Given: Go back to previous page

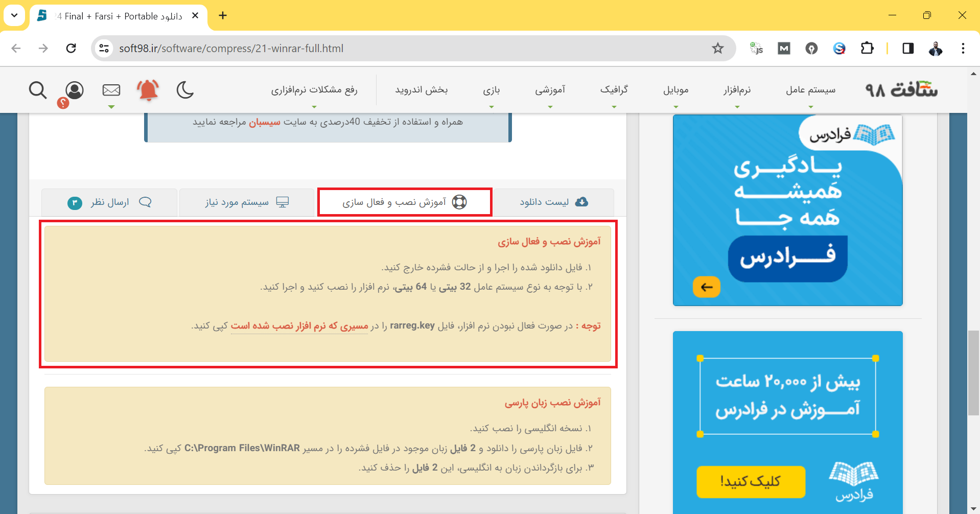Looking at the screenshot, I should 16,49.
